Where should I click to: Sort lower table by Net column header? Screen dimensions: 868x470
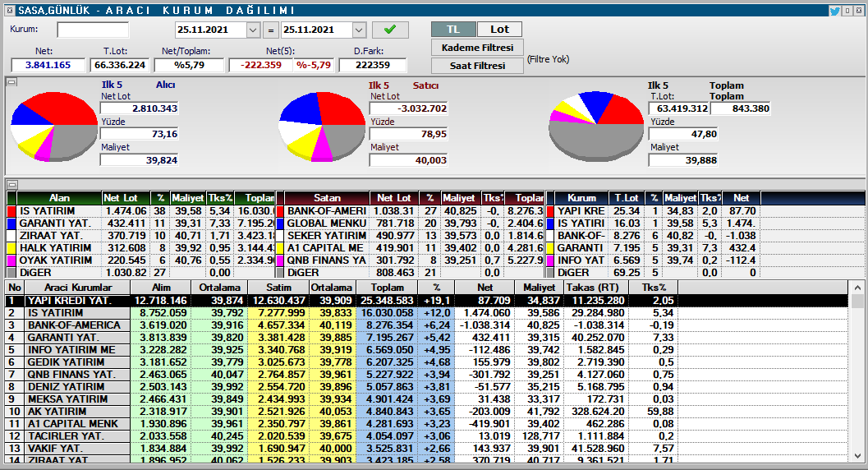tap(485, 288)
